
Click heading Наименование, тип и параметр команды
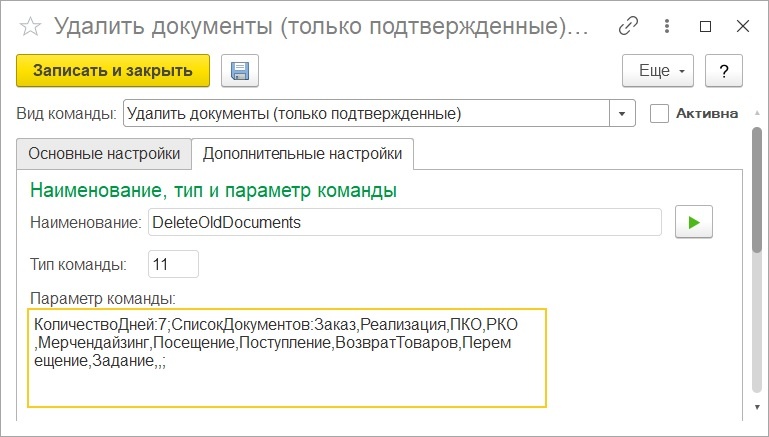(x=213, y=190)
